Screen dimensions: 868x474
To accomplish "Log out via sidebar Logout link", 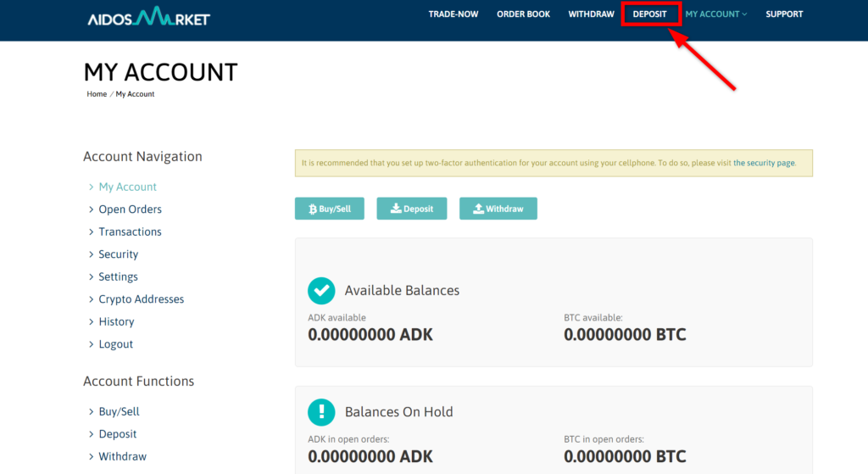I will (115, 344).
